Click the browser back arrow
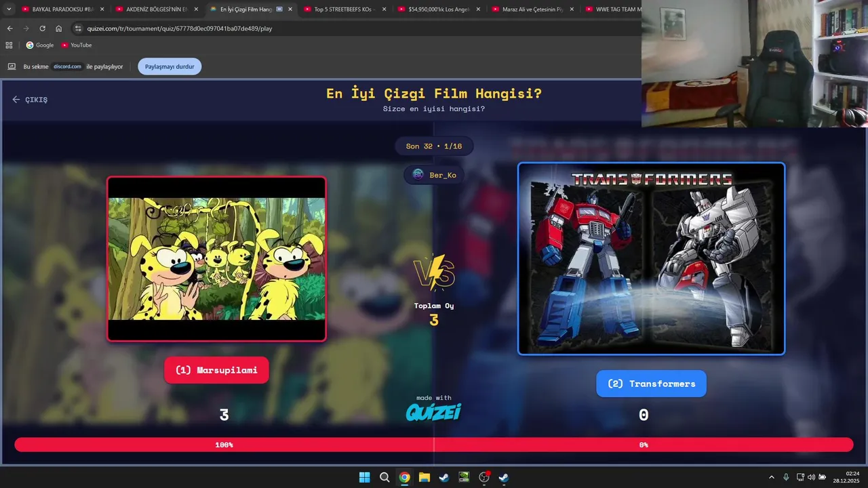This screenshot has width=868, height=488. 9,28
